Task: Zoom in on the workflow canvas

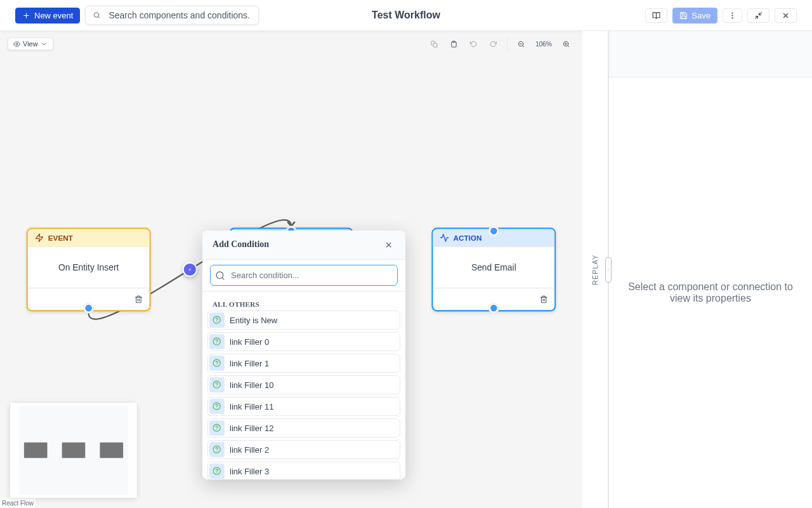Action: (x=566, y=44)
